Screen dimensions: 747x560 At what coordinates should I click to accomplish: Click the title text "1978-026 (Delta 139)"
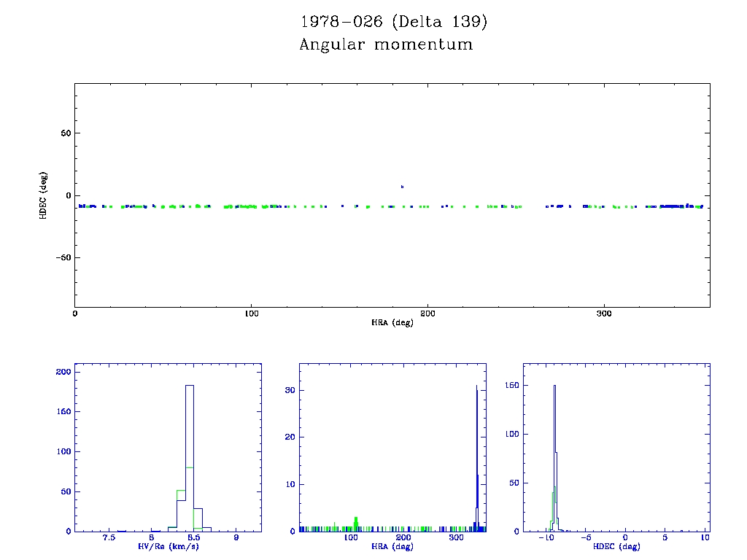(x=393, y=22)
